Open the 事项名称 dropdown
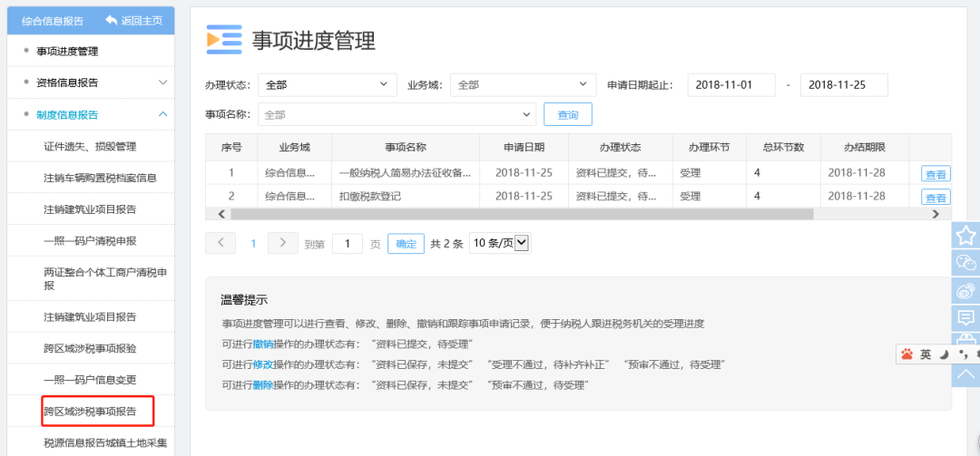This screenshot has width=980, height=456. pyautogui.click(x=397, y=114)
